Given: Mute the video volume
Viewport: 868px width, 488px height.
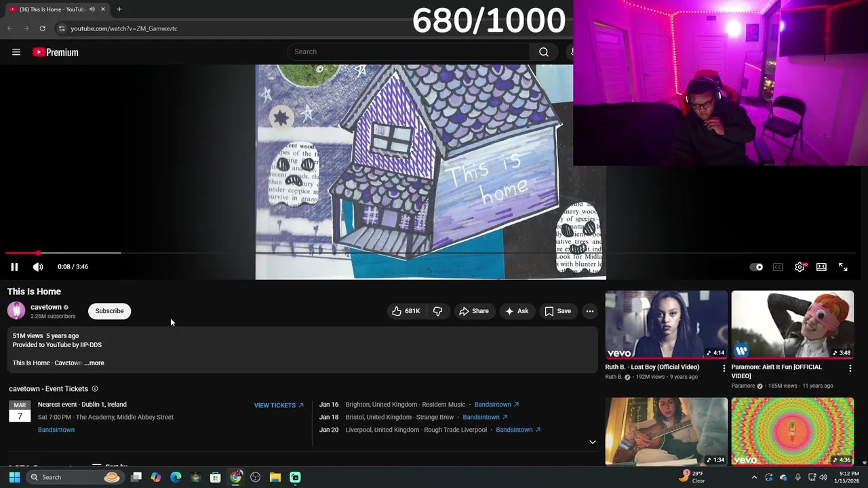Looking at the screenshot, I should point(38,267).
